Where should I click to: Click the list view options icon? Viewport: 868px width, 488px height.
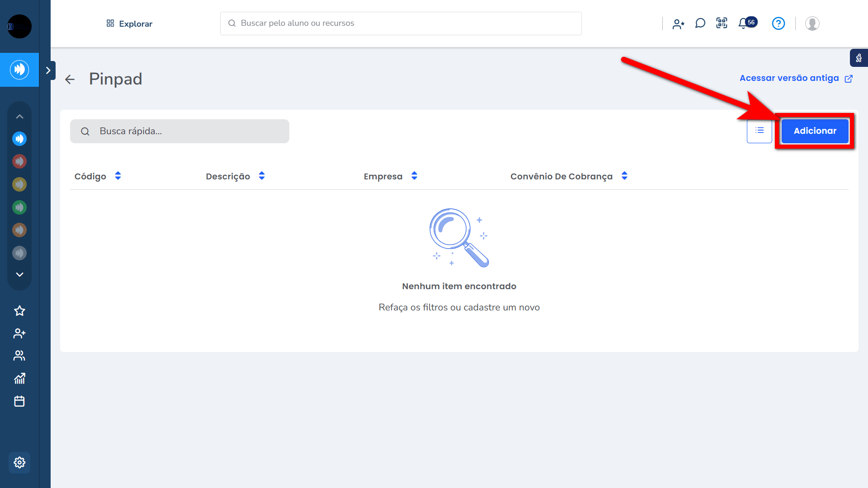pos(759,131)
